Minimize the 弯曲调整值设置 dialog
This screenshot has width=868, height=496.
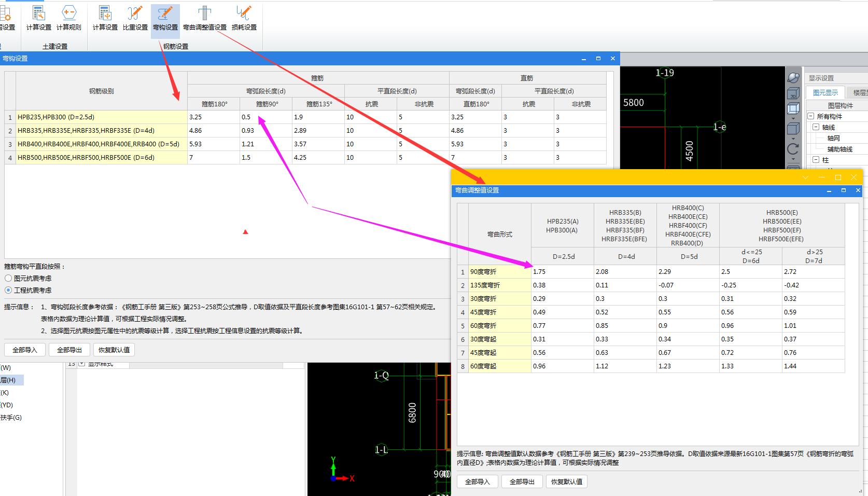tap(829, 190)
